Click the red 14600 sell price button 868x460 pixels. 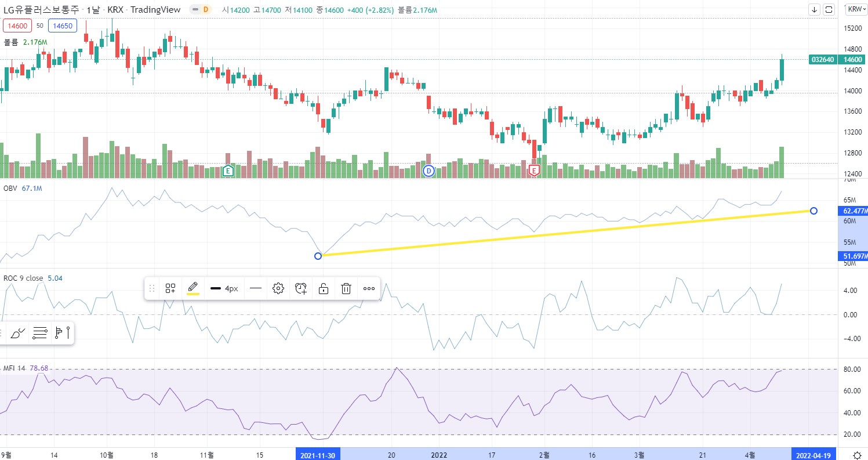[x=17, y=26]
